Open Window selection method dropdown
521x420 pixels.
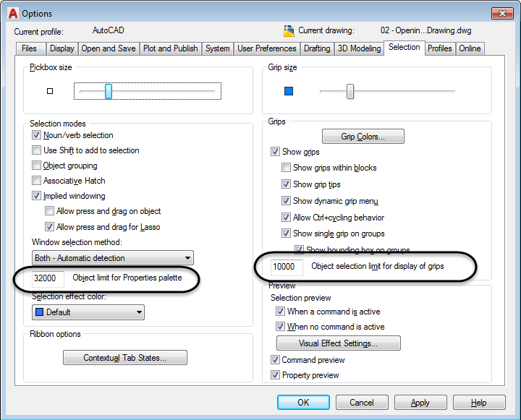[113, 258]
